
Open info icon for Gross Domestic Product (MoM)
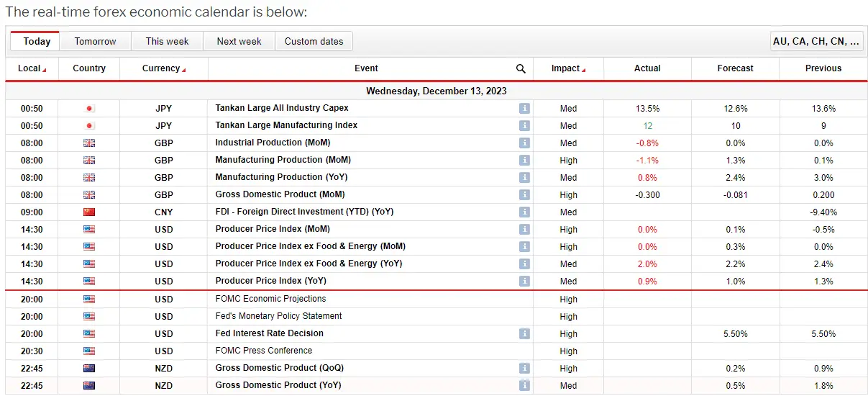524,194
